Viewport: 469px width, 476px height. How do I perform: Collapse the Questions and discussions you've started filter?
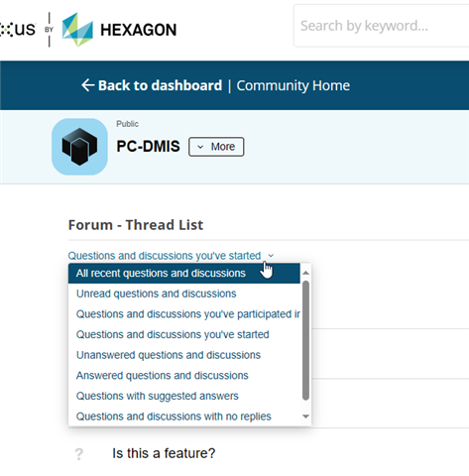click(171, 256)
